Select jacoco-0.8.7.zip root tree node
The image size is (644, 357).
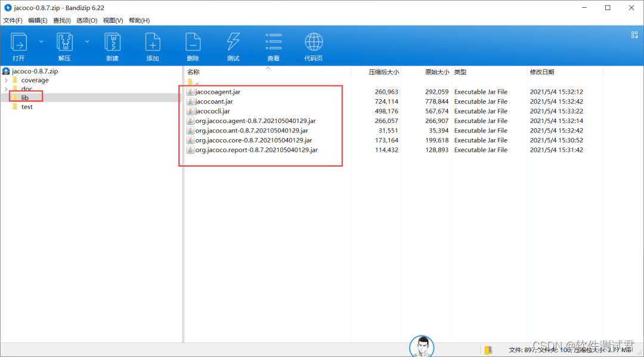(35, 71)
